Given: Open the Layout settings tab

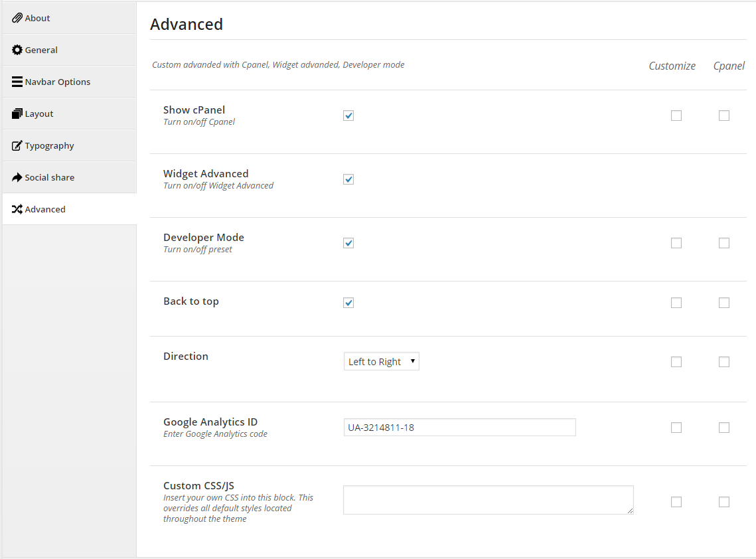Looking at the screenshot, I should point(70,114).
